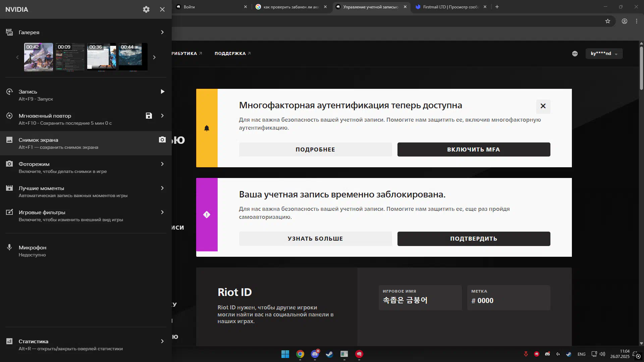Click the Мгновенный повтор icon
Screen dimensions: 644x362
coord(9,116)
